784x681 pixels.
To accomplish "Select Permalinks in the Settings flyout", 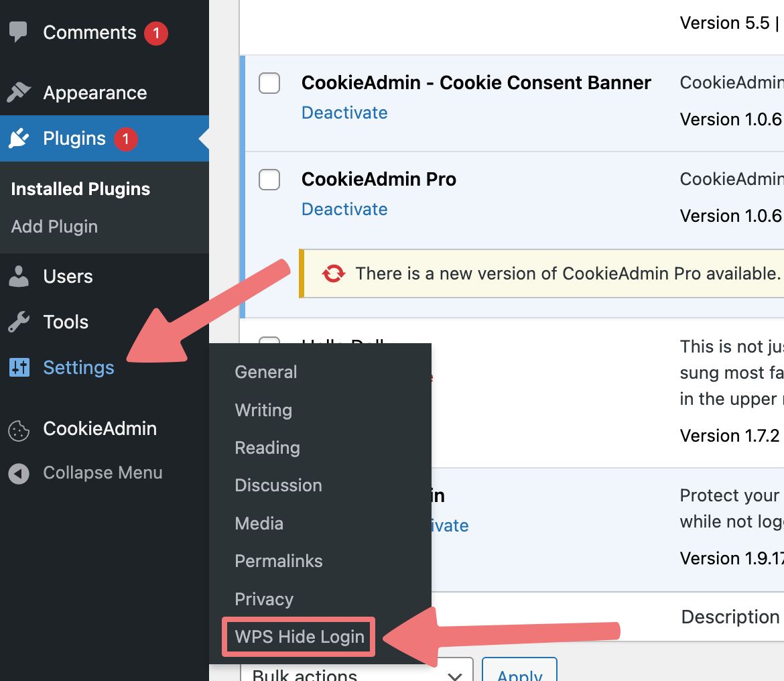I will coord(279,561).
